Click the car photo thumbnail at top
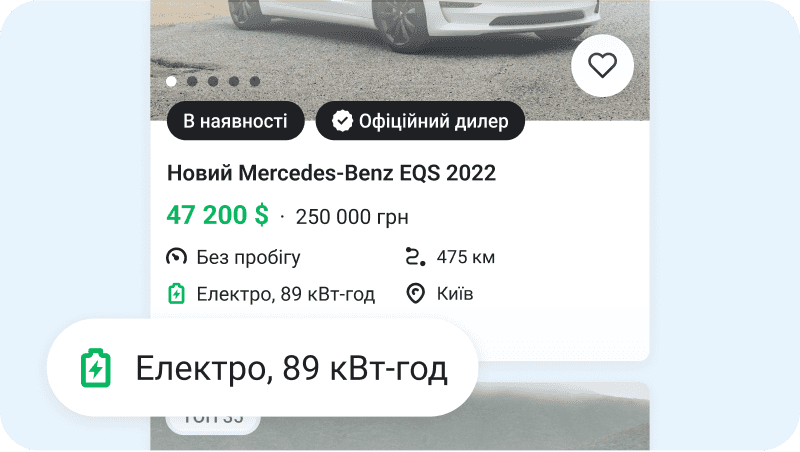 pos(400,60)
